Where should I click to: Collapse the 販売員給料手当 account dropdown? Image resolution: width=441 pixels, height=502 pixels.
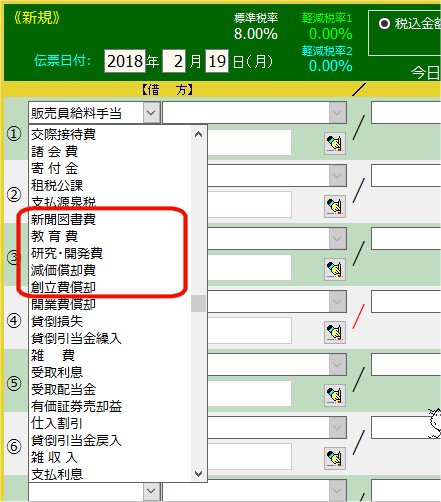pos(151,113)
